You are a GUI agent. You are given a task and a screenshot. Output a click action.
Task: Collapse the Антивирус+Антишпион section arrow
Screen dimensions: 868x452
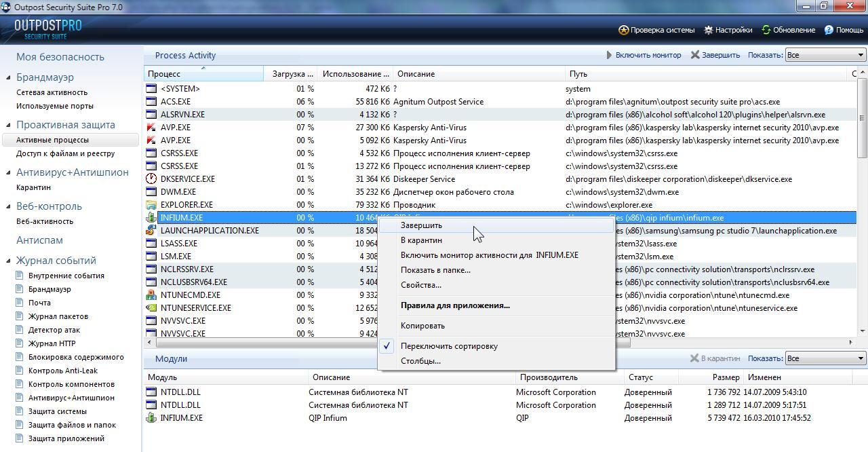click(8, 172)
